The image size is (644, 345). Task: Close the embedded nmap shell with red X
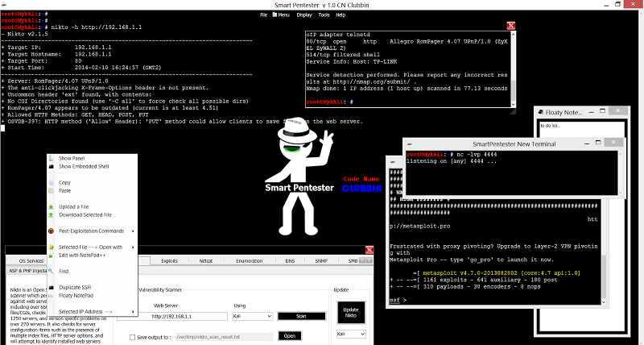511,26
